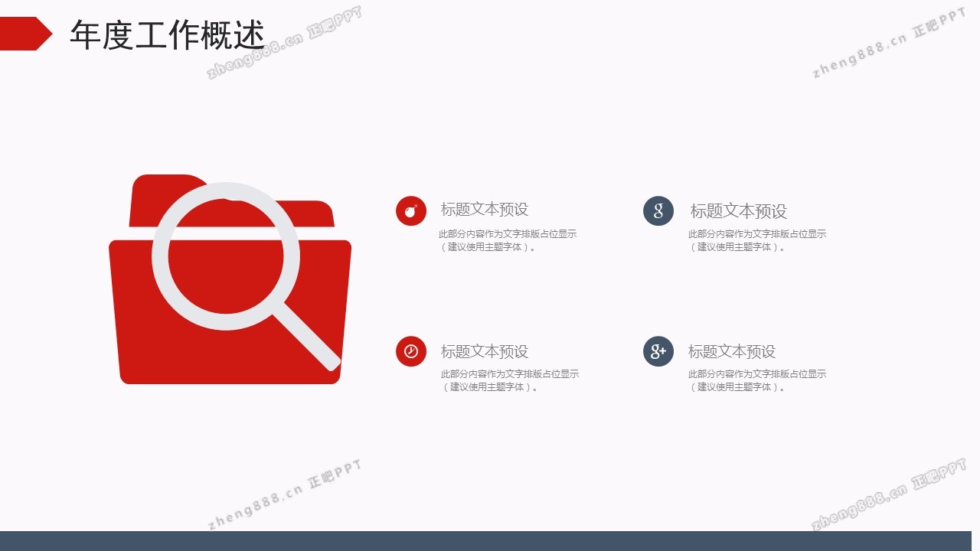Click the magnifying glass lens ring
The image size is (980, 551).
pyautogui.click(x=162, y=256)
